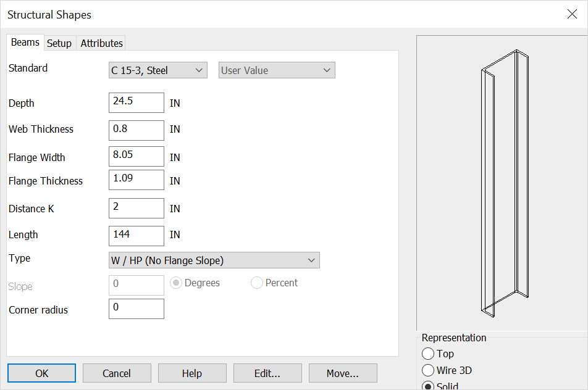
Task: Click the Corner radius field
Action: coord(136,309)
